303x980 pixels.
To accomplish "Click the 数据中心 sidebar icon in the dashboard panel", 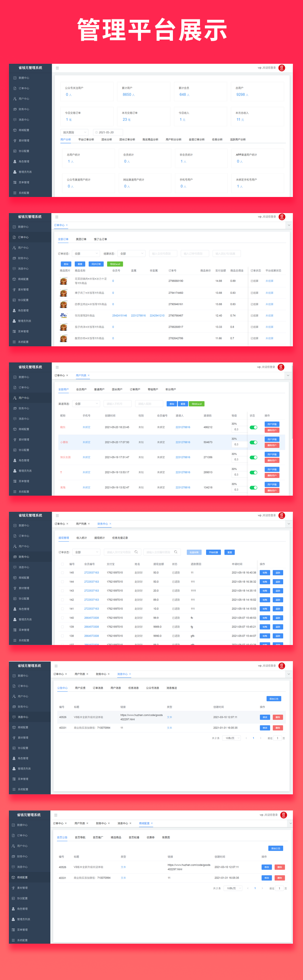I will [x=15, y=78].
